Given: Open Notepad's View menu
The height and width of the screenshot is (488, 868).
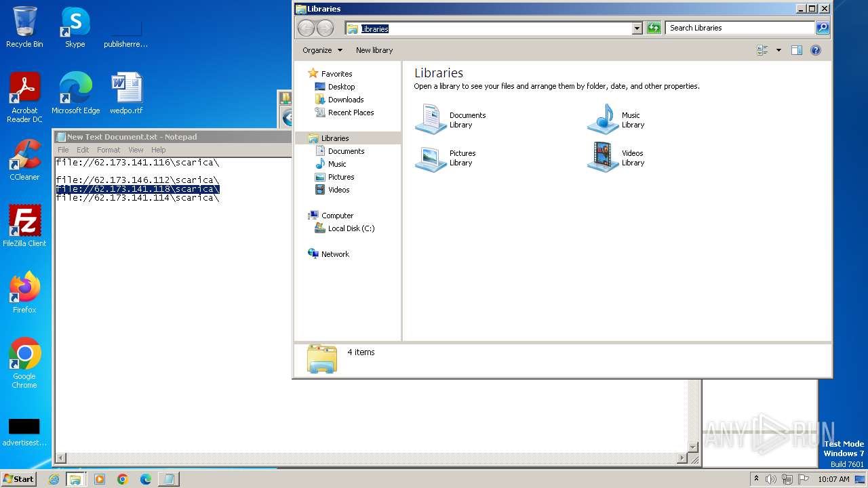Looking at the screenshot, I should click(136, 150).
